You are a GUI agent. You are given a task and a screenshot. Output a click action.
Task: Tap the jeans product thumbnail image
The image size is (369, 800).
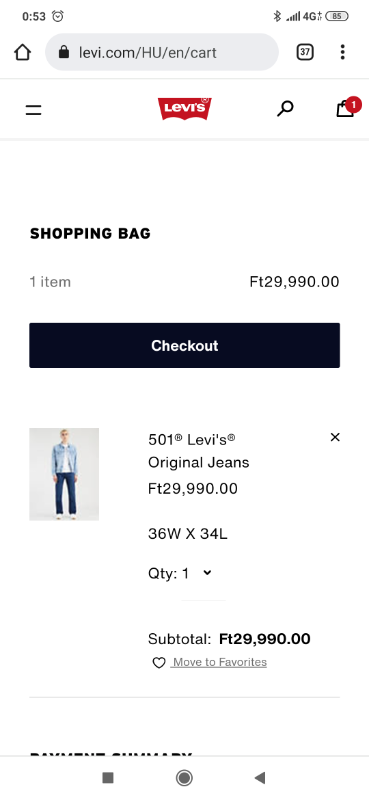(x=64, y=474)
